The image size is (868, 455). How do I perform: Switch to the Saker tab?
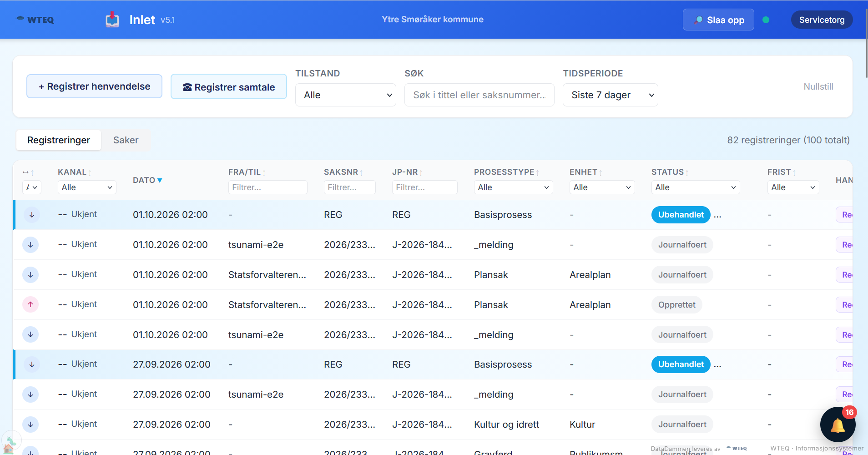tap(126, 140)
